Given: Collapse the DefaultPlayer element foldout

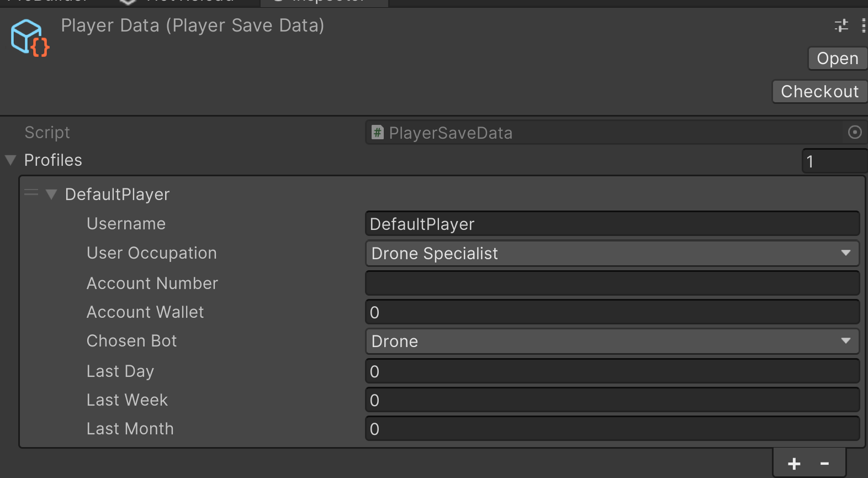Looking at the screenshot, I should coord(51,194).
